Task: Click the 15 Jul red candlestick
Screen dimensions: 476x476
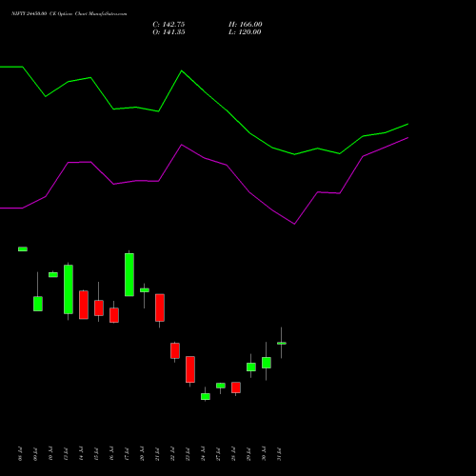Action: (x=99, y=307)
